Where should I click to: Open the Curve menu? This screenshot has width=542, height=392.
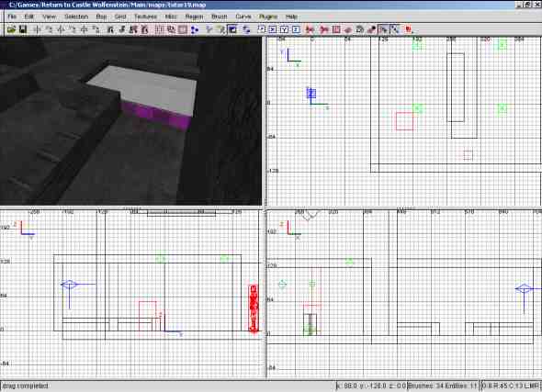(x=243, y=17)
